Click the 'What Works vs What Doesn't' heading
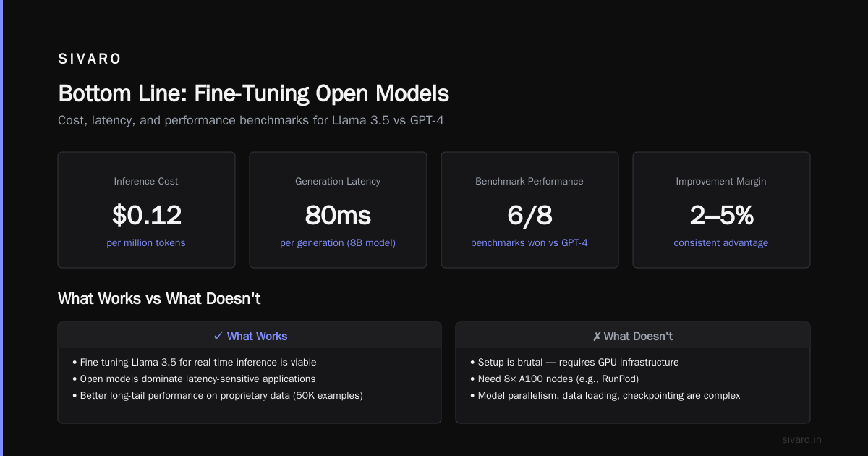 (159, 298)
